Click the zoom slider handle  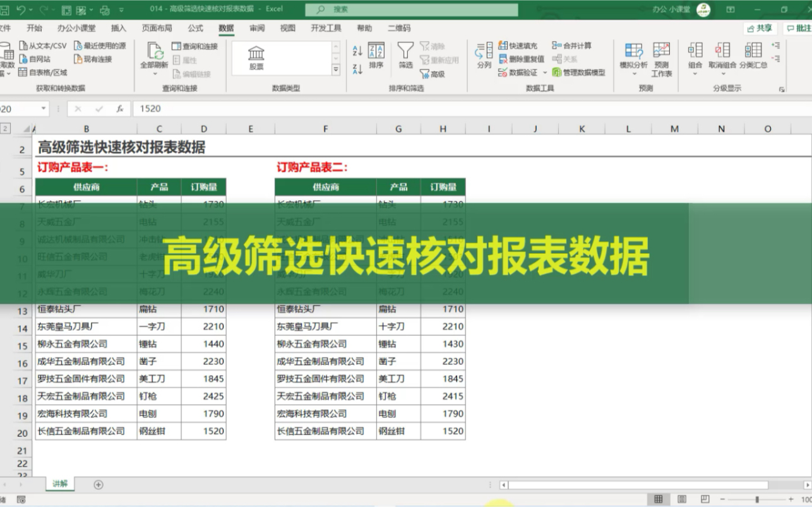click(756, 499)
